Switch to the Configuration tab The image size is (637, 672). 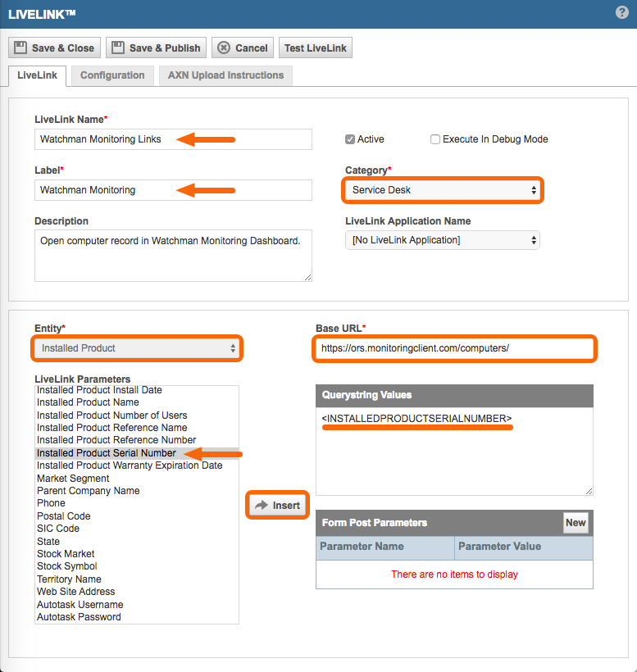coord(112,75)
